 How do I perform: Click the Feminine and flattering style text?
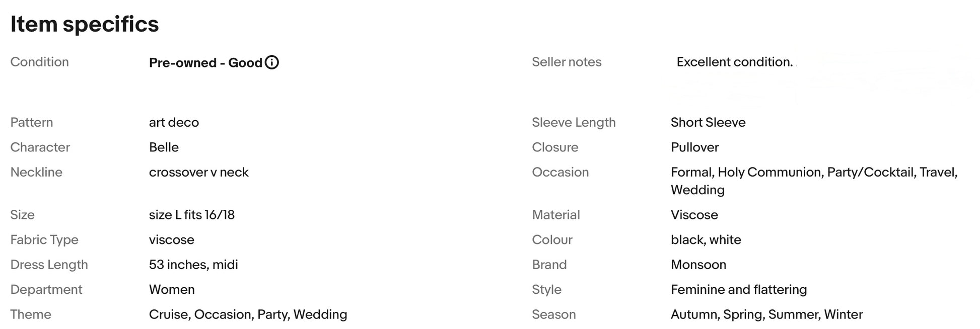tap(738, 290)
